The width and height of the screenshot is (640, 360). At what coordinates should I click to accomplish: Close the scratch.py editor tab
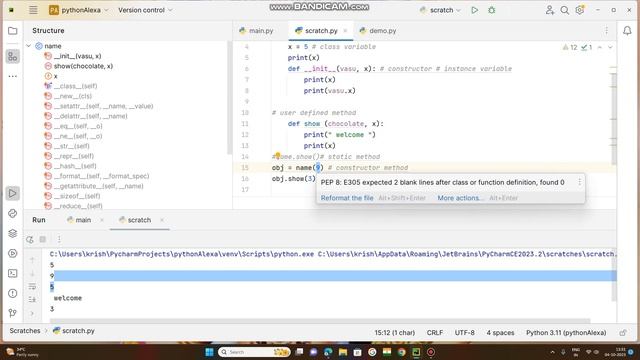(x=345, y=31)
